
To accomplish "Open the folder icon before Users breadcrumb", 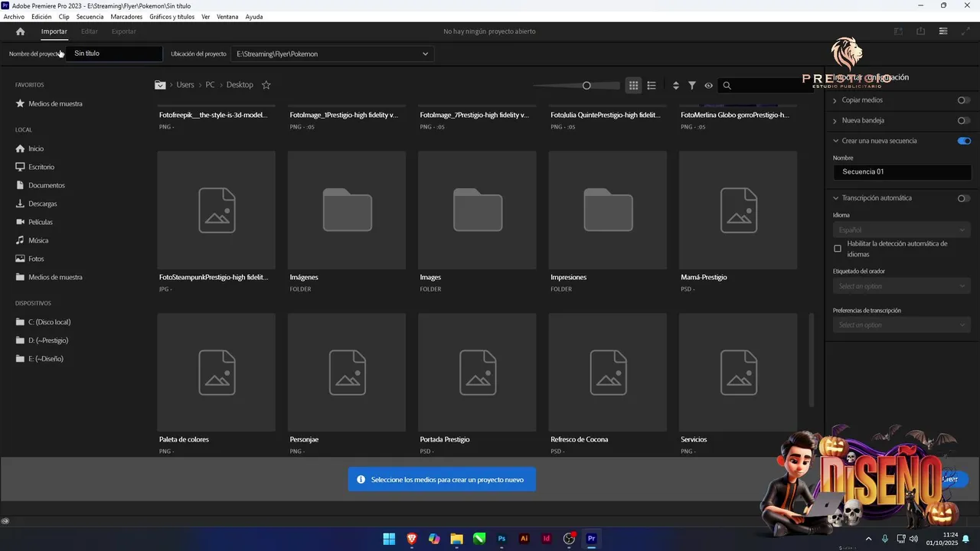I will (160, 85).
